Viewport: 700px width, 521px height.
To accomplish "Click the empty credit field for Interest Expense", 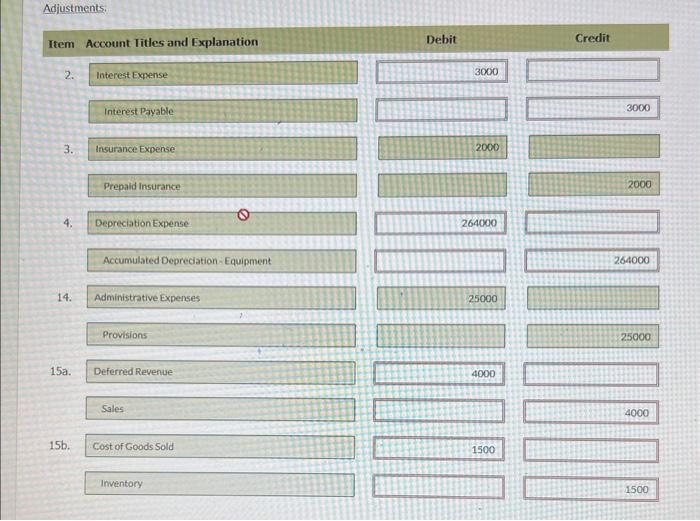I will pyautogui.click(x=593, y=70).
